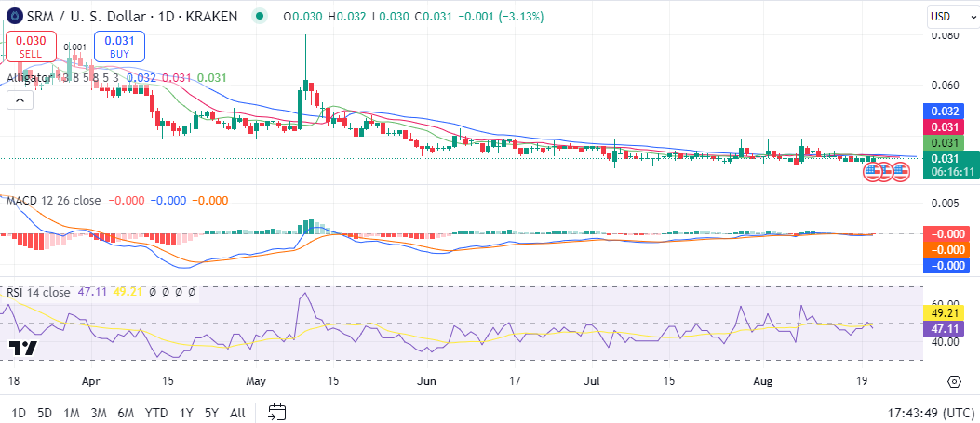This screenshot has height=423, width=980.
Task: Click the Alligator jaw value 0.032
Action: click(141, 78)
